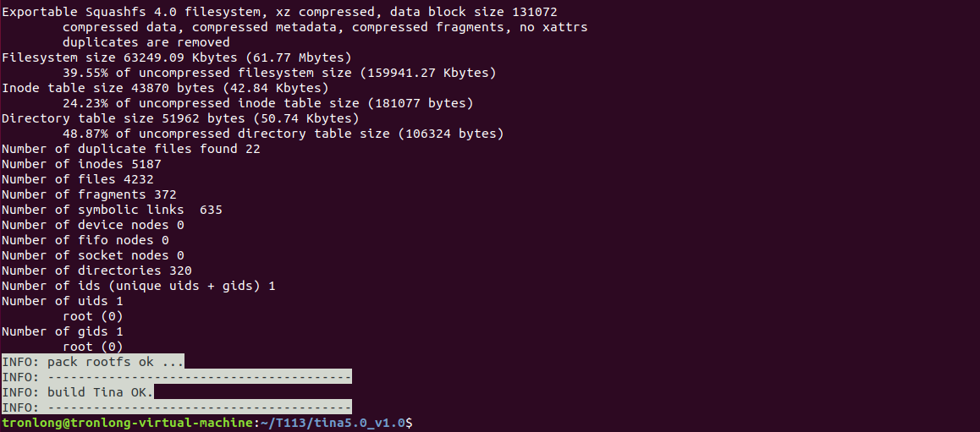980x432 pixels.
Task: Click the 'Number of fragments 372' line
Action: [90, 194]
